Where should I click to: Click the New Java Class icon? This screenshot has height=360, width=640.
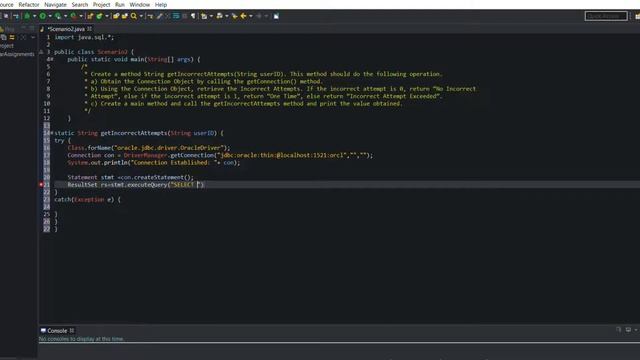coord(99,16)
